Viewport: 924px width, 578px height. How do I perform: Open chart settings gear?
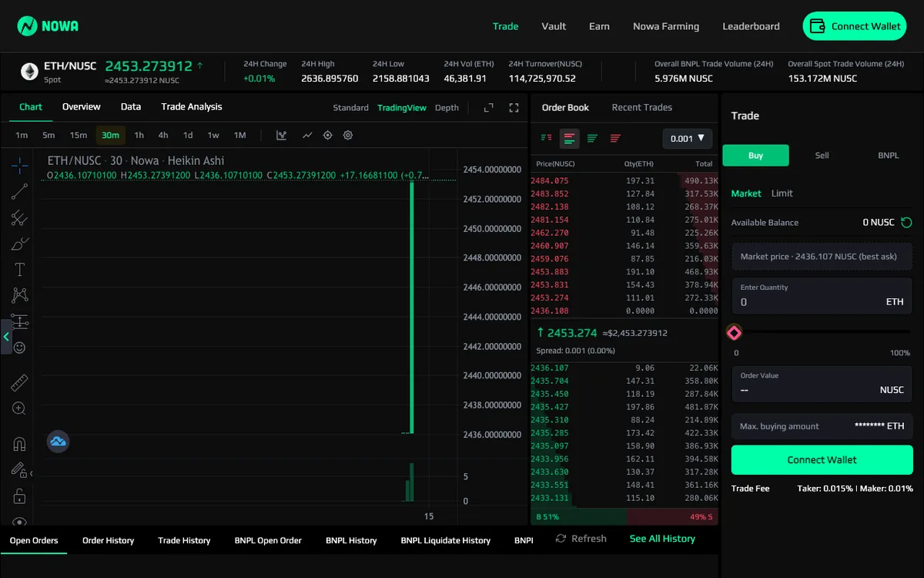(348, 136)
